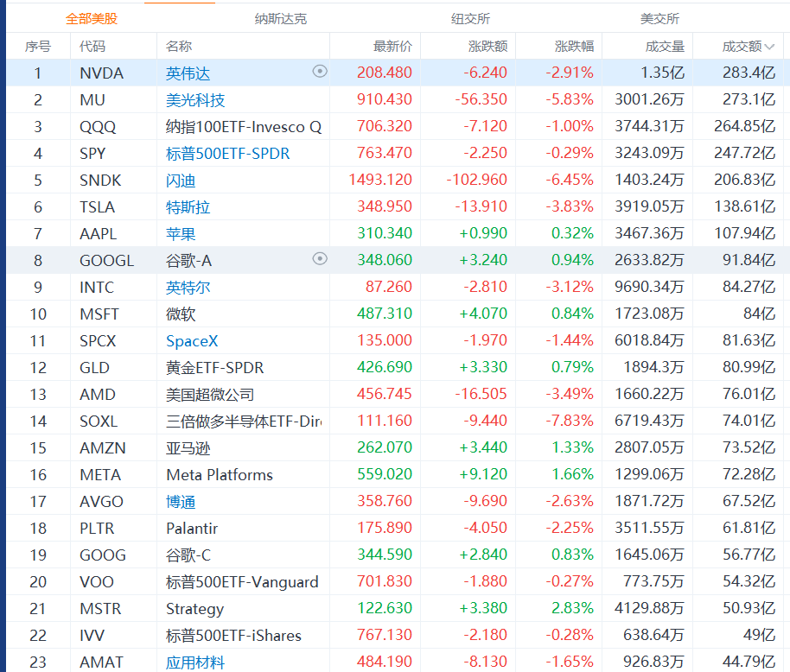Click the SPY ticker code
Viewport: 790px width, 672px height.
click(x=92, y=154)
